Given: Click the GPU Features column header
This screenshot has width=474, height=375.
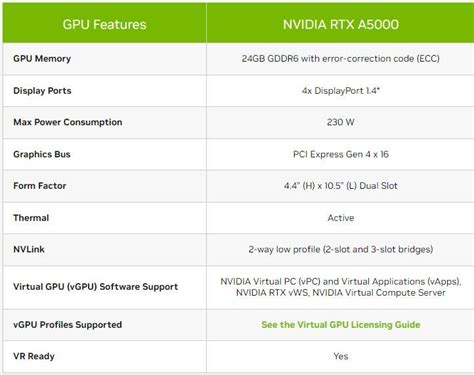Looking at the screenshot, I should pyautogui.click(x=104, y=24).
